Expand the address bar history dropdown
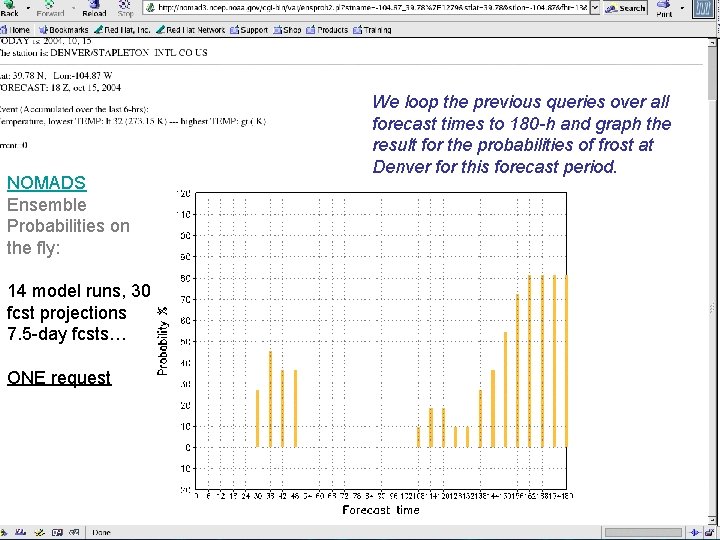The height and width of the screenshot is (540, 720). click(595, 8)
